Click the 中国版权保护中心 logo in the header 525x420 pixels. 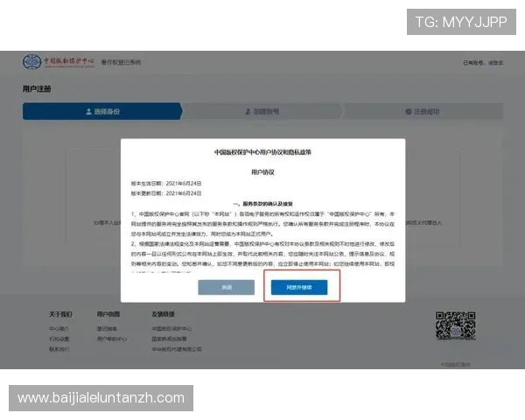pyautogui.click(x=59, y=62)
